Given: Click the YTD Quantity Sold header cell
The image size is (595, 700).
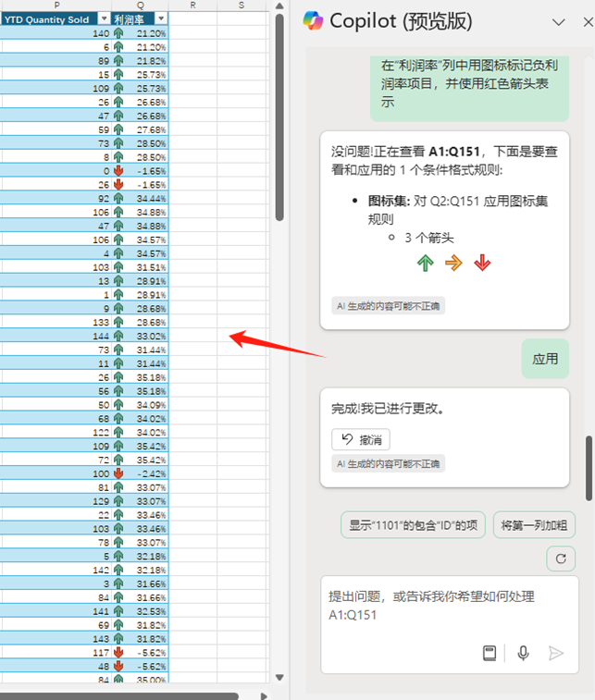Looking at the screenshot, I should click(55, 19).
